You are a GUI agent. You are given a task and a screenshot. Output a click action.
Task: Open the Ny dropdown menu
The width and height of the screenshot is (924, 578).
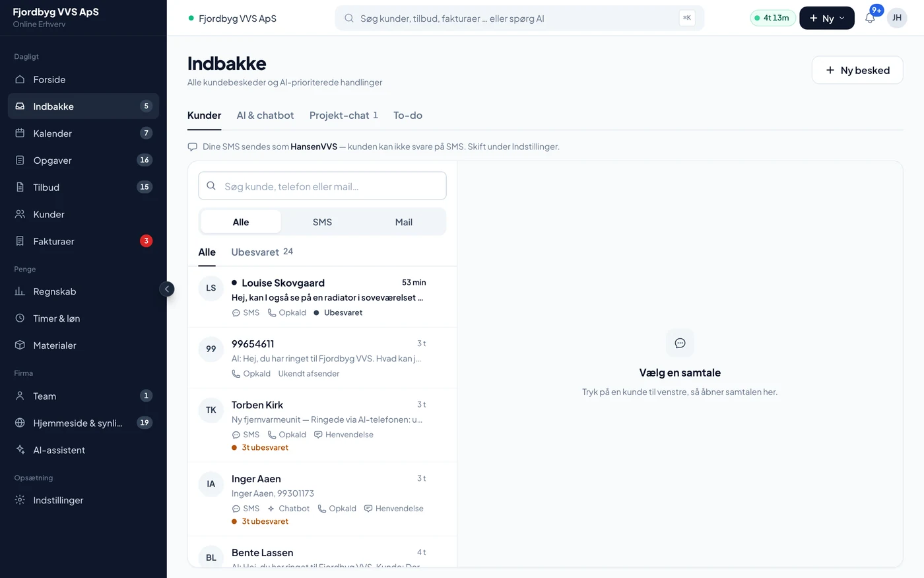[x=827, y=18]
